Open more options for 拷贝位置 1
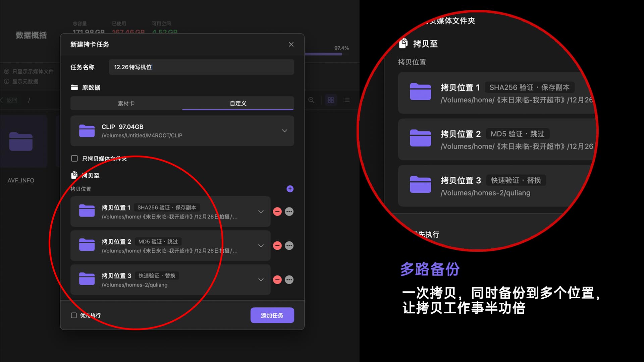Image resolution: width=644 pixels, height=362 pixels. point(289,212)
